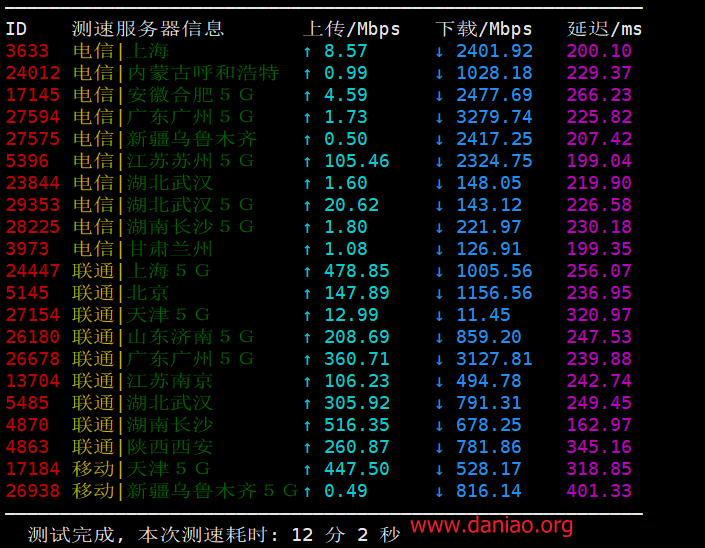Click latency value 219.90

coord(599,183)
